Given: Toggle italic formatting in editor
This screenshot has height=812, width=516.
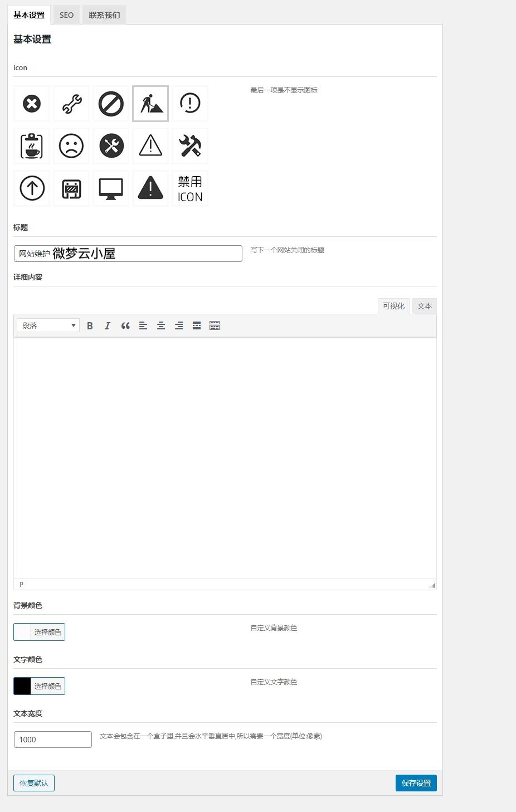Looking at the screenshot, I should point(108,325).
